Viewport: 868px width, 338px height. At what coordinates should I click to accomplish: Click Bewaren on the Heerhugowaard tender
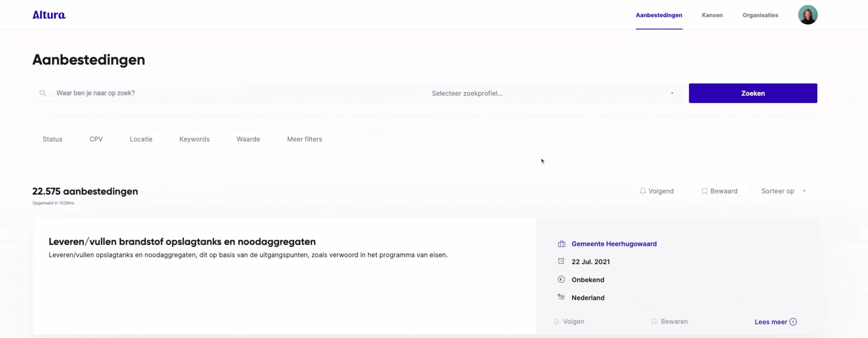(670, 322)
